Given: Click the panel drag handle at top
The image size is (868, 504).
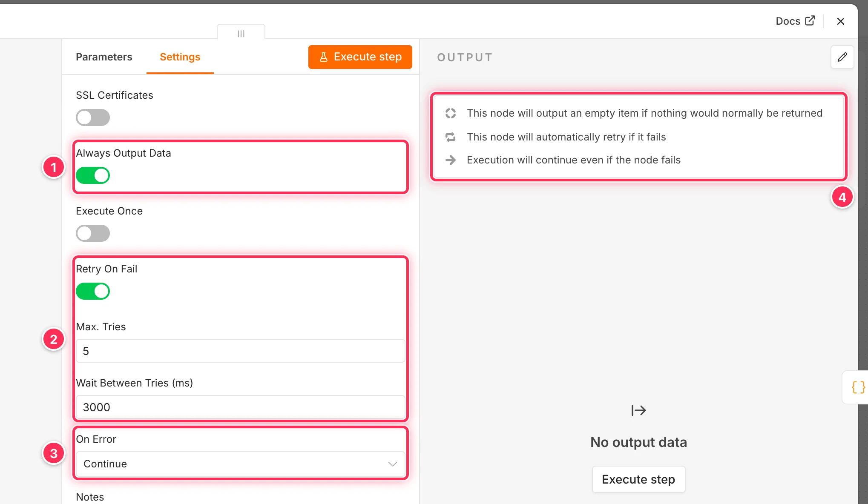Looking at the screenshot, I should 241,33.
